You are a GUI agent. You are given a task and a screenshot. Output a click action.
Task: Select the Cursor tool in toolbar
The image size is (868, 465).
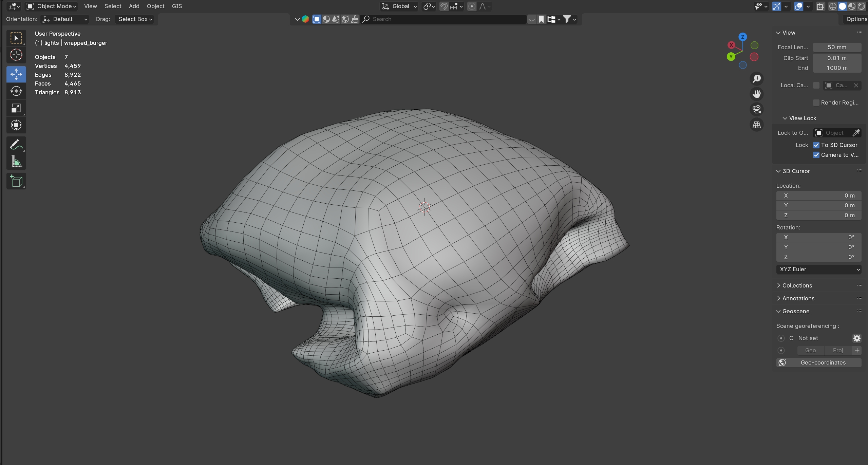pyautogui.click(x=16, y=55)
